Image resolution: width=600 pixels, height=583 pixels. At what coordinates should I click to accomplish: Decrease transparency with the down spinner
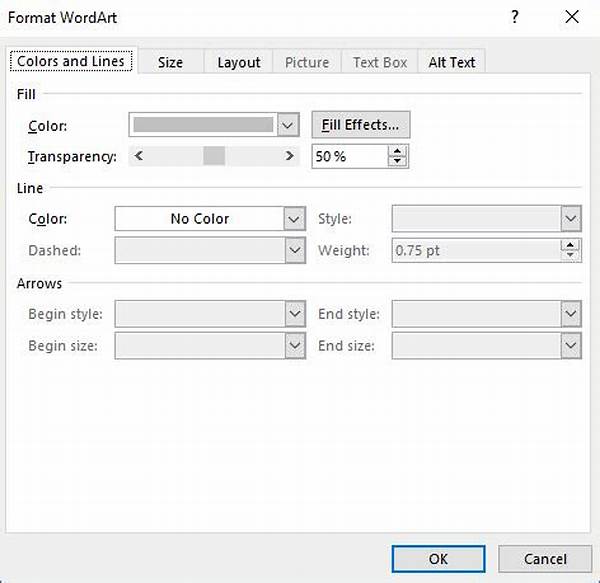[399, 162]
